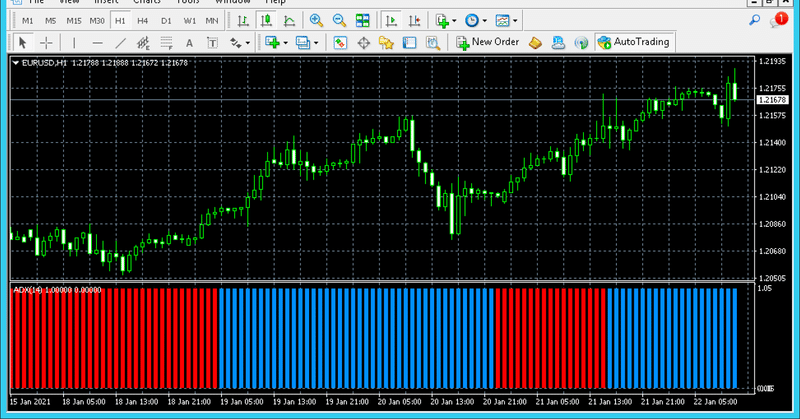Zoom in on the chart
The image size is (800, 419).
(x=316, y=20)
